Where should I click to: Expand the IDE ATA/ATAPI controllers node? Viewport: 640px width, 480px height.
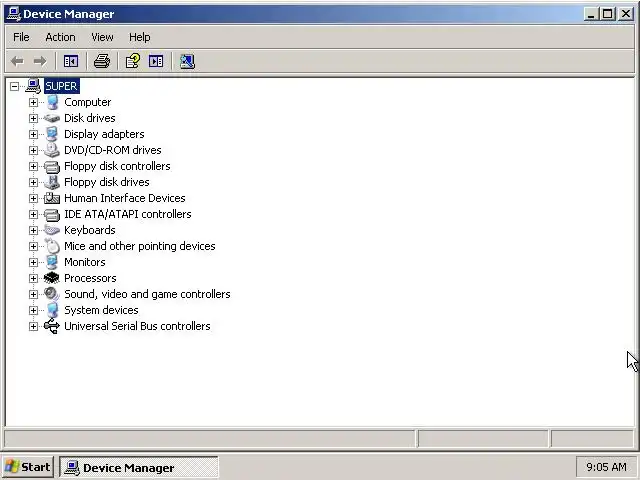[33, 214]
